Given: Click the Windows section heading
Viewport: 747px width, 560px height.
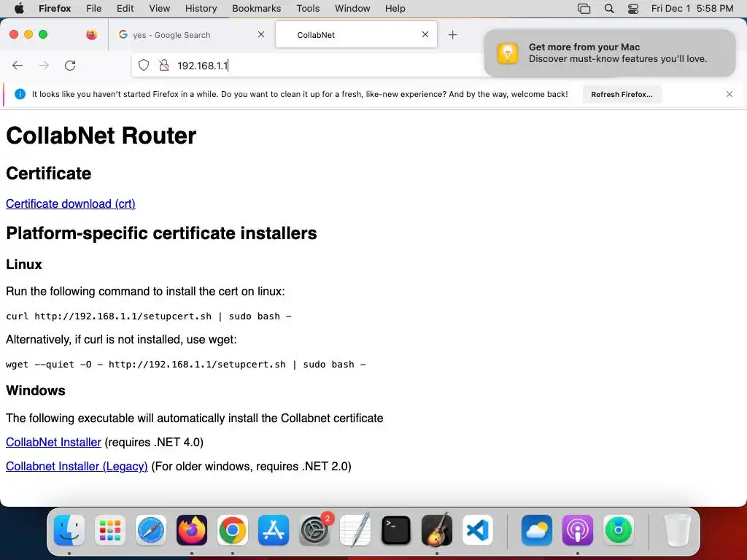Looking at the screenshot, I should point(36,391).
